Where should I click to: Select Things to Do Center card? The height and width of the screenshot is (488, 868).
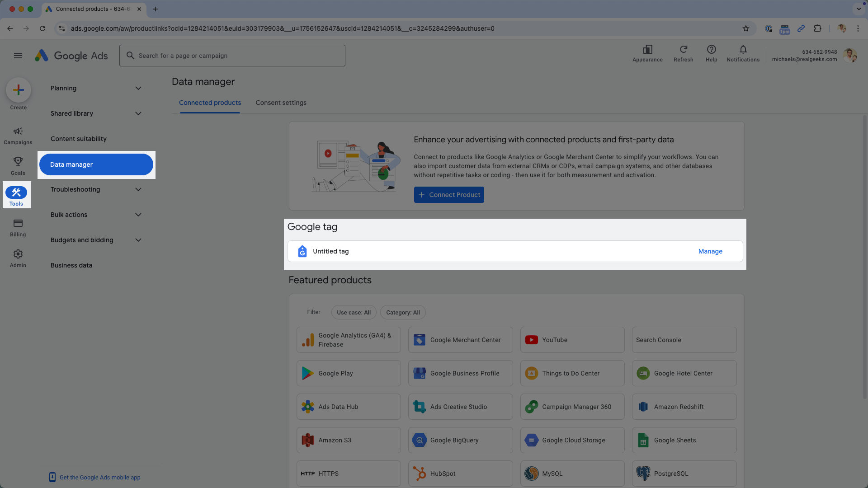[x=572, y=373]
